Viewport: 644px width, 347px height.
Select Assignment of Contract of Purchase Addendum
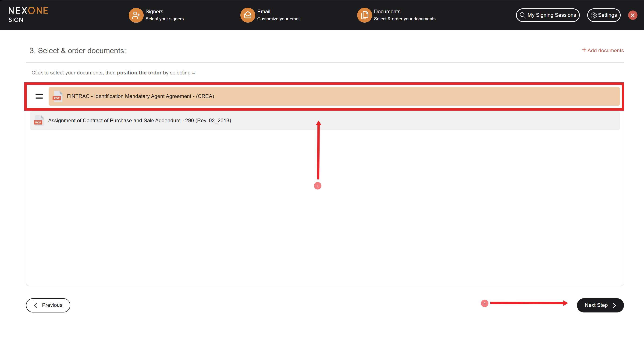click(139, 121)
